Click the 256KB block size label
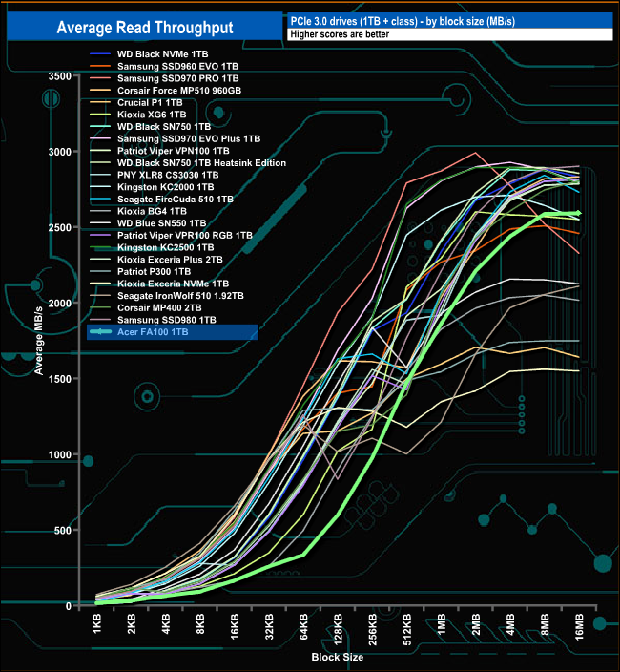620x672 pixels. pyautogui.click(x=373, y=629)
